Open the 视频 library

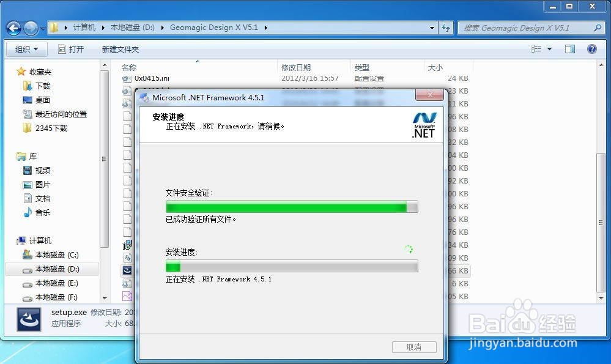43,170
